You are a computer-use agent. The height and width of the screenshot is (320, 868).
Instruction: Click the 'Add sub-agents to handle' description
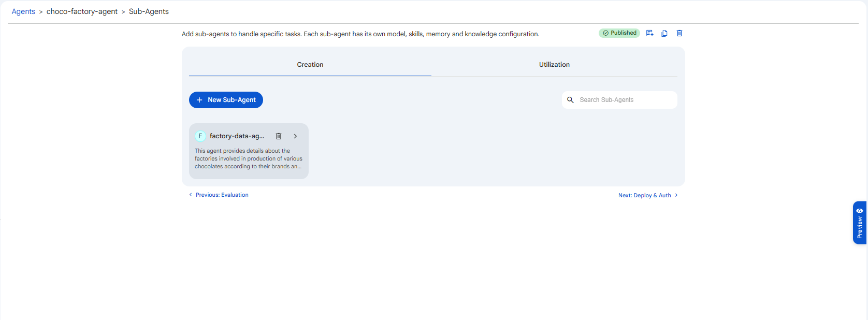(360, 34)
